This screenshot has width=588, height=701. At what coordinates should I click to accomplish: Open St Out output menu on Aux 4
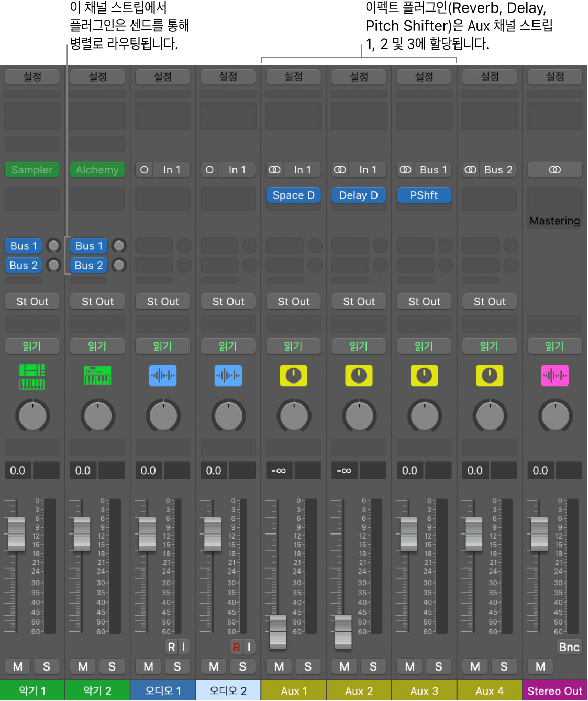[x=490, y=301]
